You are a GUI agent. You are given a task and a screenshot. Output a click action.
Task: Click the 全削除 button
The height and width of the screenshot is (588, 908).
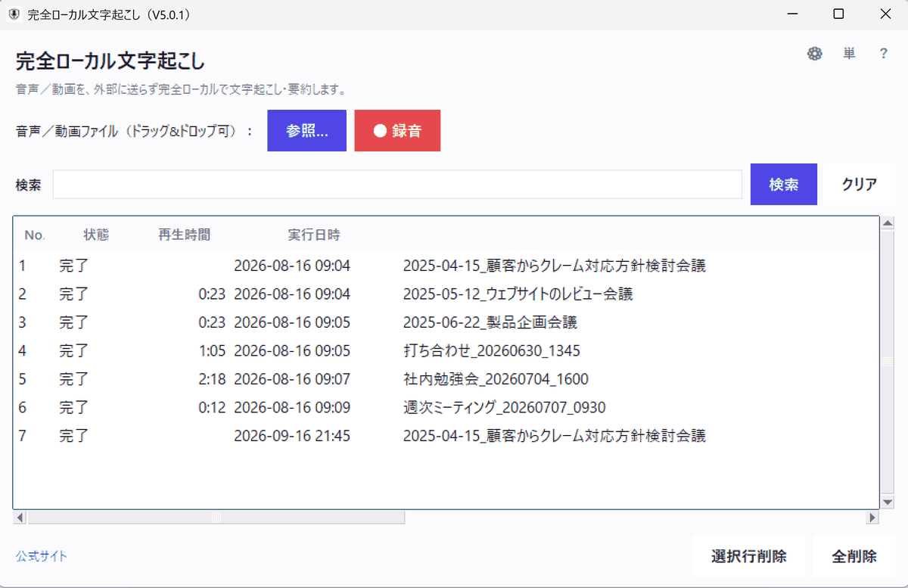pos(854,556)
